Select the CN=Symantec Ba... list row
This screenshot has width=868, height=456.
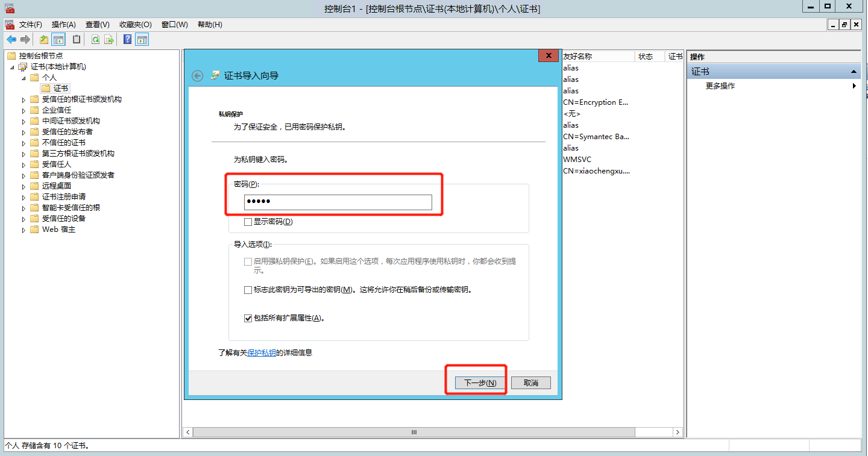[x=596, y=137]
